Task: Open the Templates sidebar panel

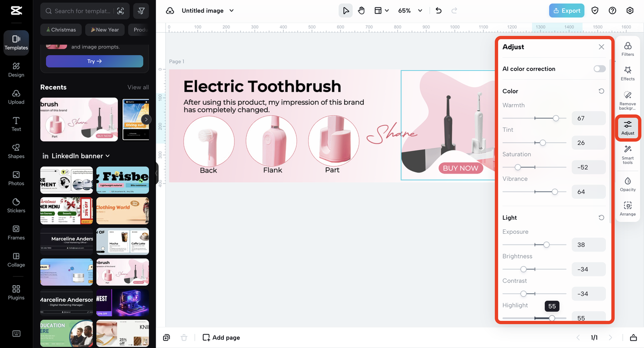Action: coord(16,43)
